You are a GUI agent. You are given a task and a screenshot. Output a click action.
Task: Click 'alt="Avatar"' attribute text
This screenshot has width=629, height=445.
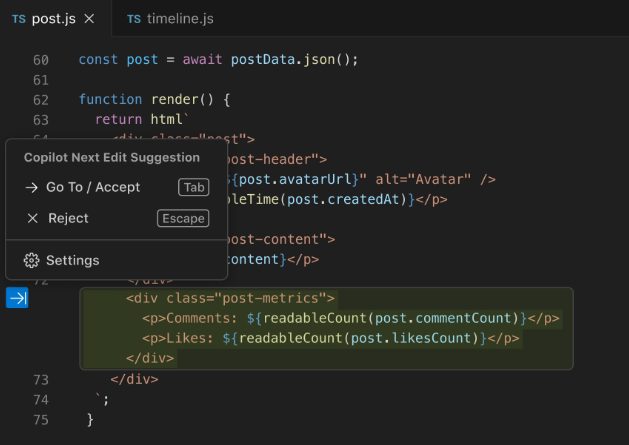[x=423, y=179]
